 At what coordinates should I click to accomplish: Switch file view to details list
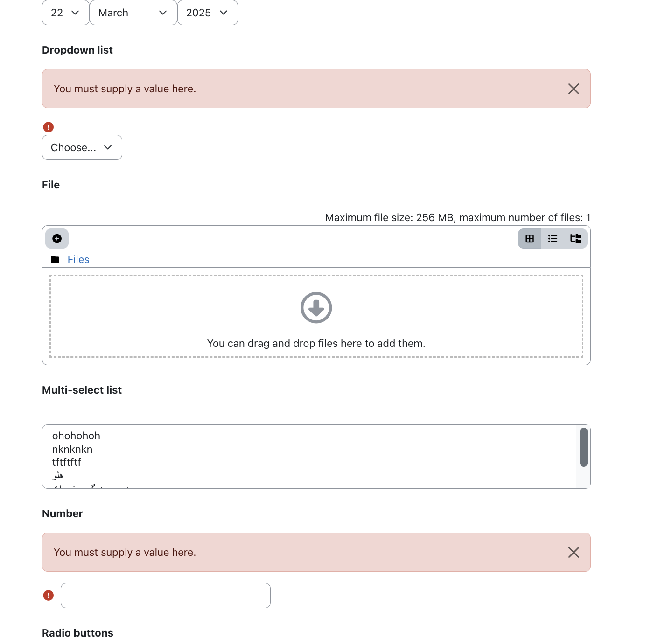point(553,238)
